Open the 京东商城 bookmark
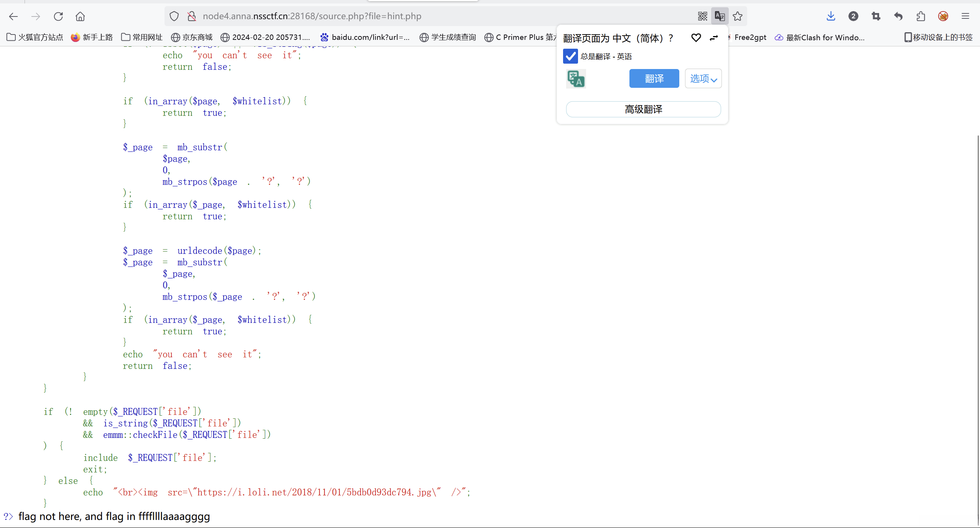This screenshot has width=980, height=528. pyautogui.click(x=192, y=37)
